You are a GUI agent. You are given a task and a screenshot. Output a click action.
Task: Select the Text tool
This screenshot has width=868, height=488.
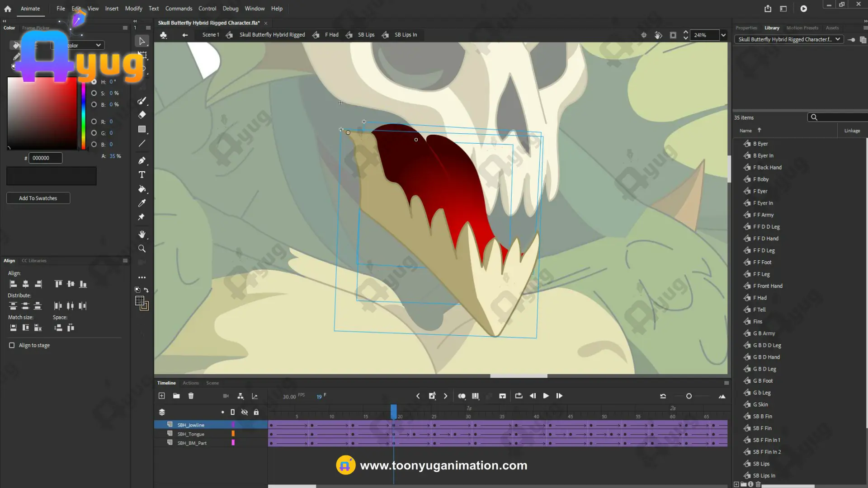point(142,175)
